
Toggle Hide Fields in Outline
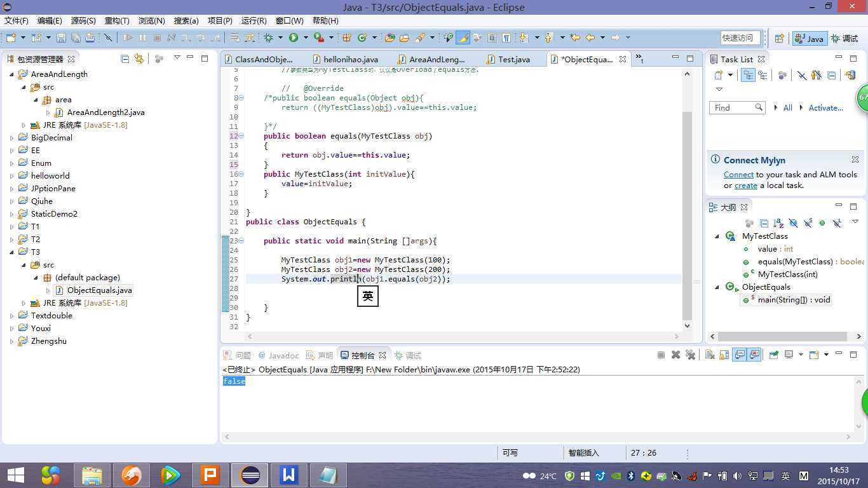click(x=793, y=223)
